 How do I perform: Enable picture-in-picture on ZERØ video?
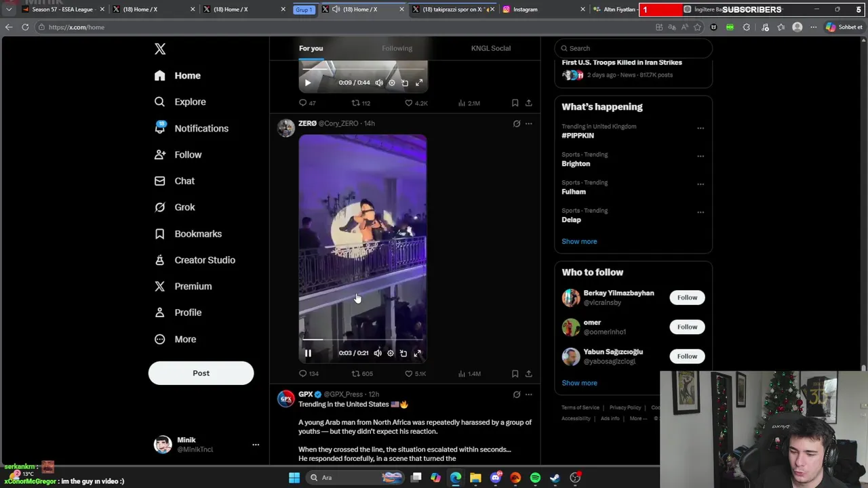coord(403,353)
